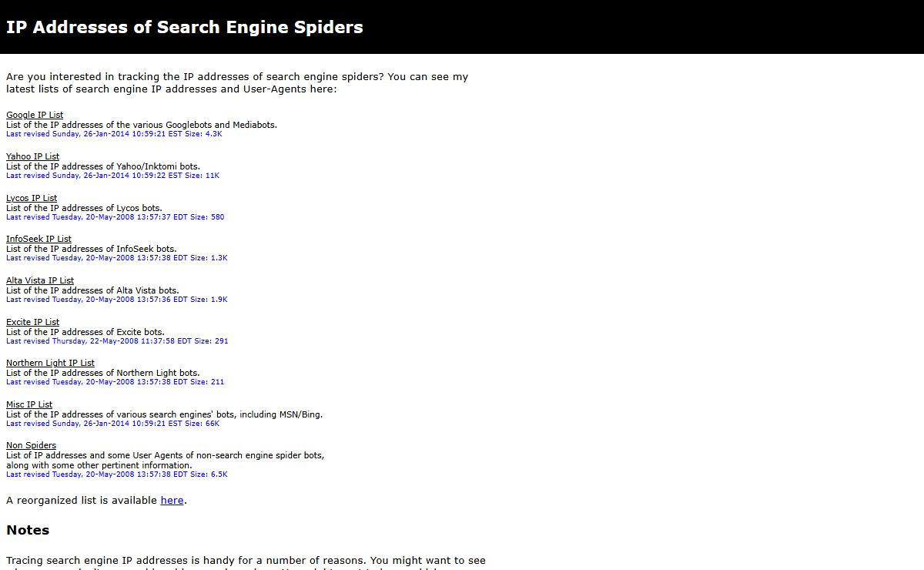The width and height of the screenshot is (924, 570).
Task: Open the Northern Light IP List link
Action: tap(50, 363)
